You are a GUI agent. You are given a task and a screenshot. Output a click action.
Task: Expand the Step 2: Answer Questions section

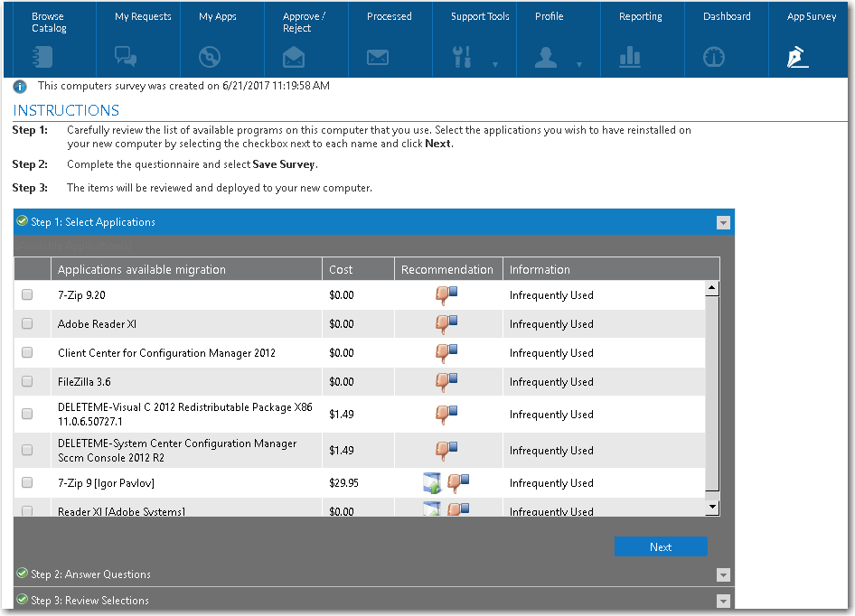click(x=90, y=574)
